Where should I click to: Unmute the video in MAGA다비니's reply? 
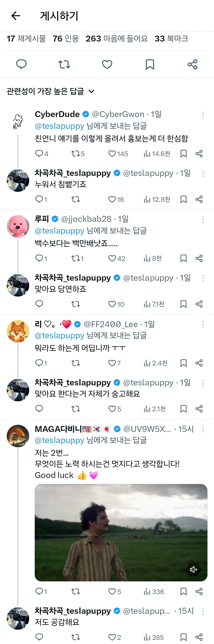tap(194, 569)
